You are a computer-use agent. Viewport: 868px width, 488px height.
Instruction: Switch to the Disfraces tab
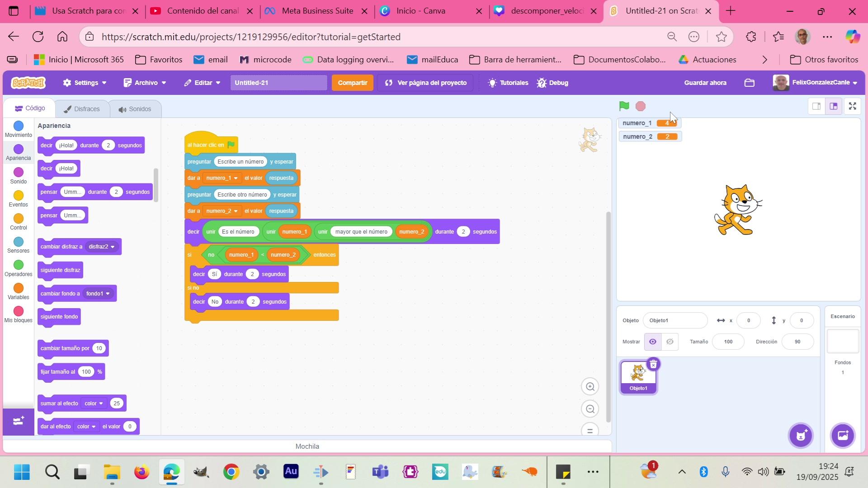click(x=82, y=109)
